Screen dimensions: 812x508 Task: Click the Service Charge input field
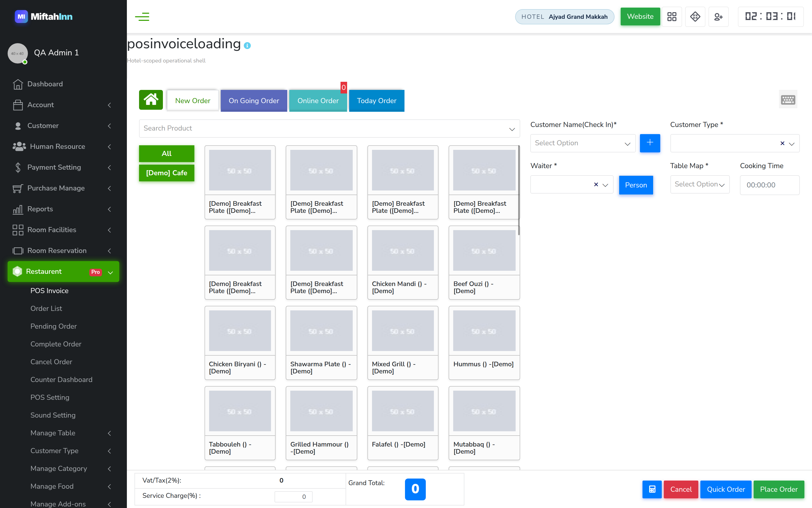click(x=293, y=496)
